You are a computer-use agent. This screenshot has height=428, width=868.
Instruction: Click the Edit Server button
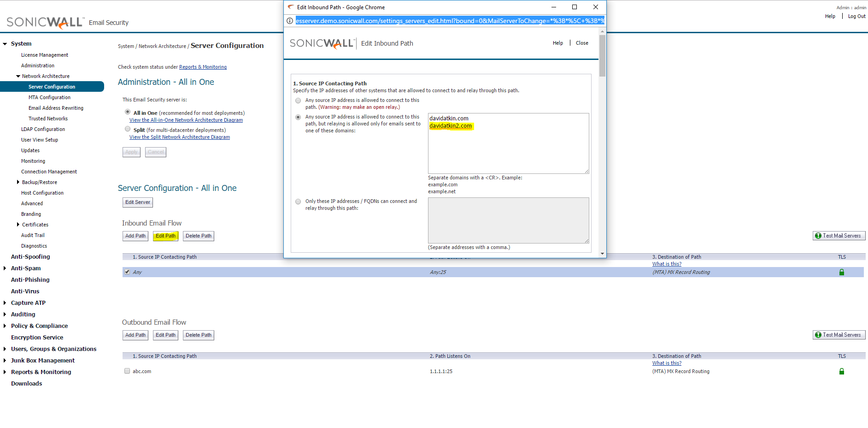pos(138,202)
